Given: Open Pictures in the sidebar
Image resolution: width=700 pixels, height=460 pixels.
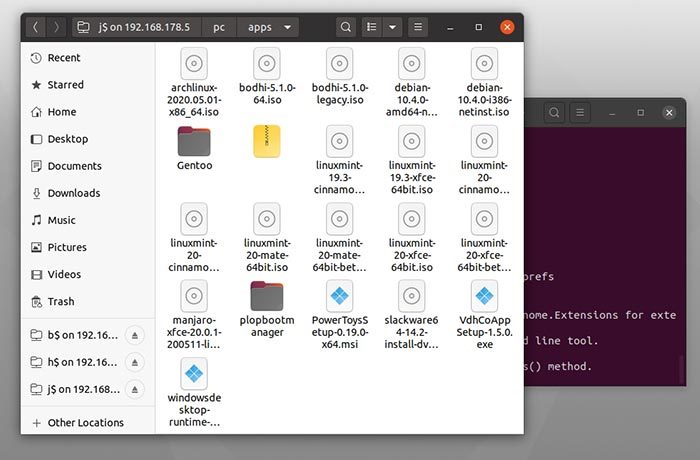Looking at the screenshot, I should click(88, 247).
